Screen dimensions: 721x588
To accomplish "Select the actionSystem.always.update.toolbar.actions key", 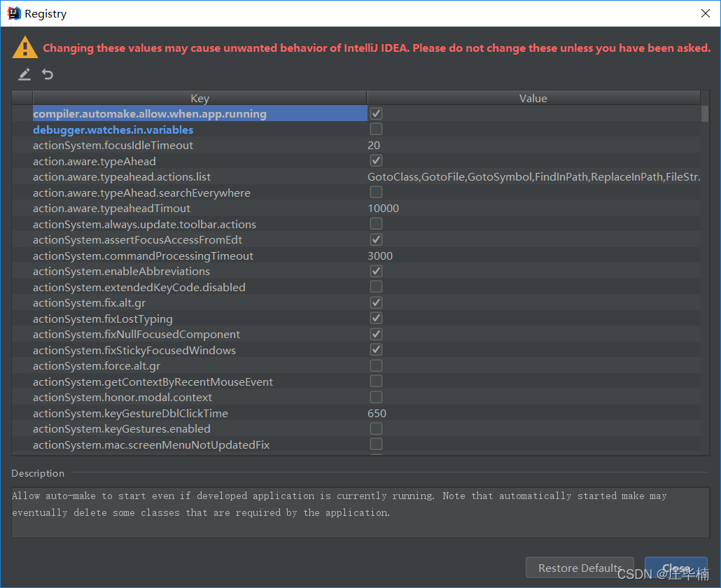I will click(144, 224).
